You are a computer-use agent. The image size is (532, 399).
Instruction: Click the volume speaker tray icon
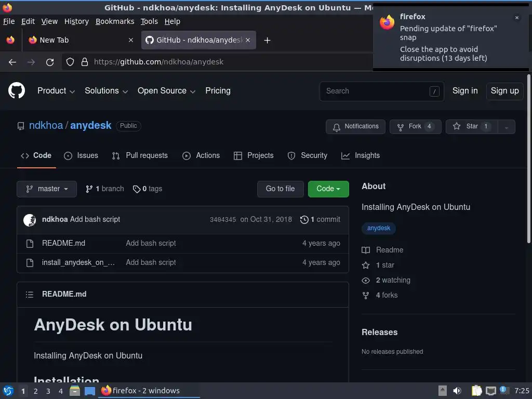(457, 391)
